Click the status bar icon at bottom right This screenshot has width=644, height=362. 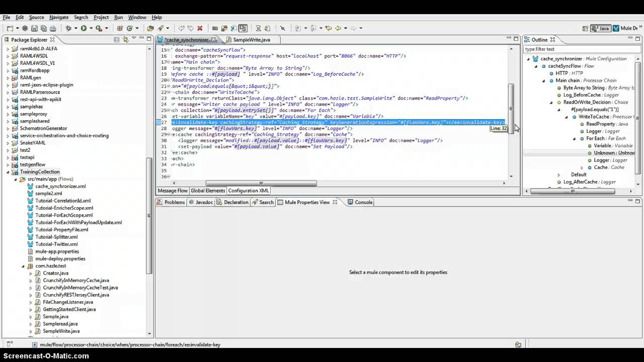pos(518,344)
